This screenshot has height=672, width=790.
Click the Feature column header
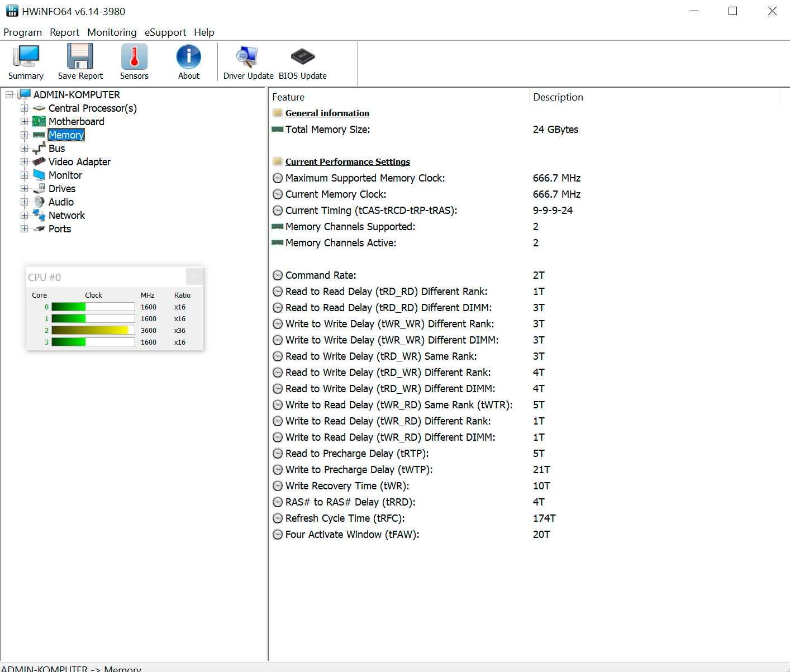[x=399, y=97]
